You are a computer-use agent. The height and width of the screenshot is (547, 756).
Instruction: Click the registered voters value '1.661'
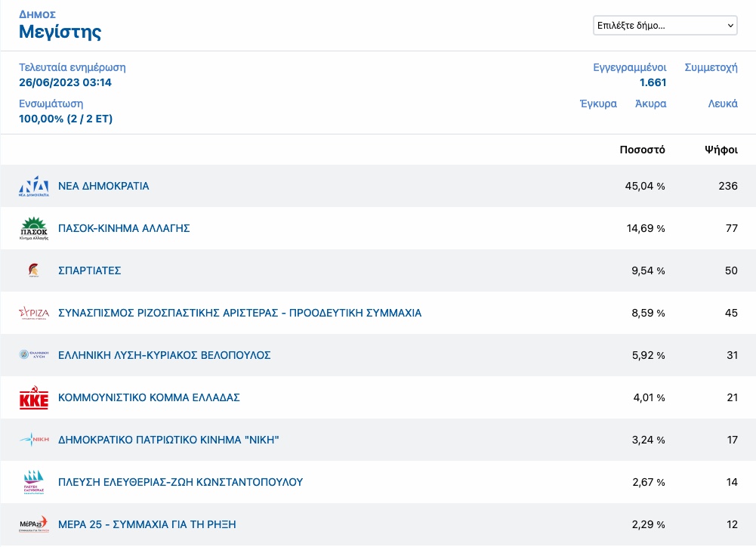pos(653,82)
